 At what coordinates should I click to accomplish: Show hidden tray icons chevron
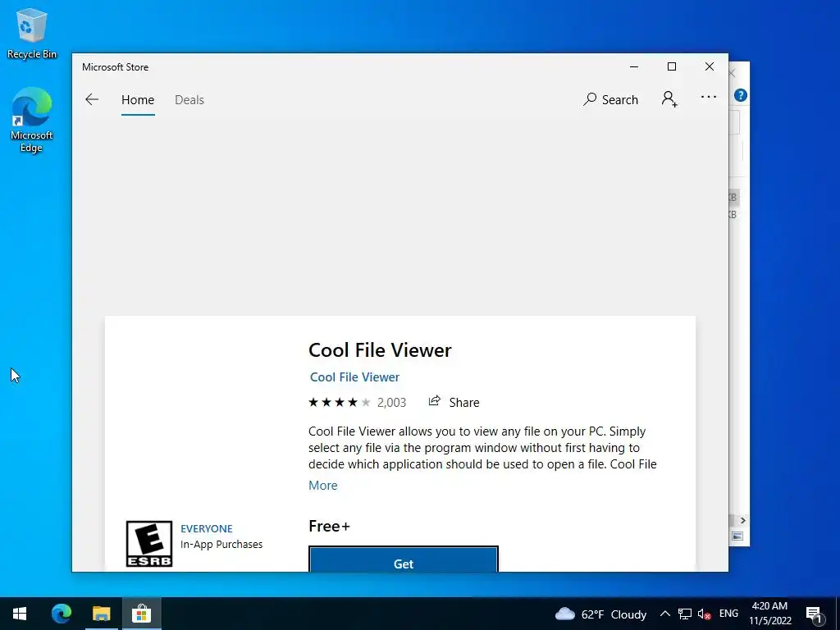[664, 614]
